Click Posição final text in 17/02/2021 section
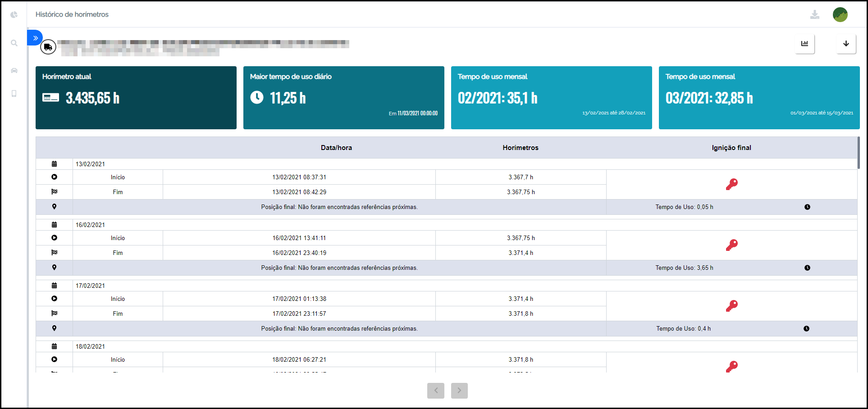The height and width of the screenshot is (409, 868). point(339,328)
